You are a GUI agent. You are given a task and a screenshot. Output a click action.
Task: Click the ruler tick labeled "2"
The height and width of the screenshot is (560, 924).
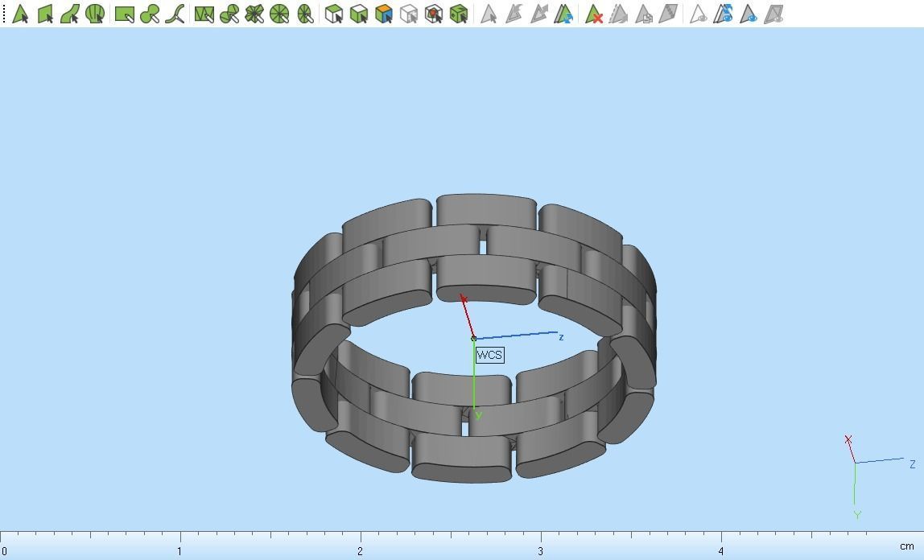[x=360, y=551]
